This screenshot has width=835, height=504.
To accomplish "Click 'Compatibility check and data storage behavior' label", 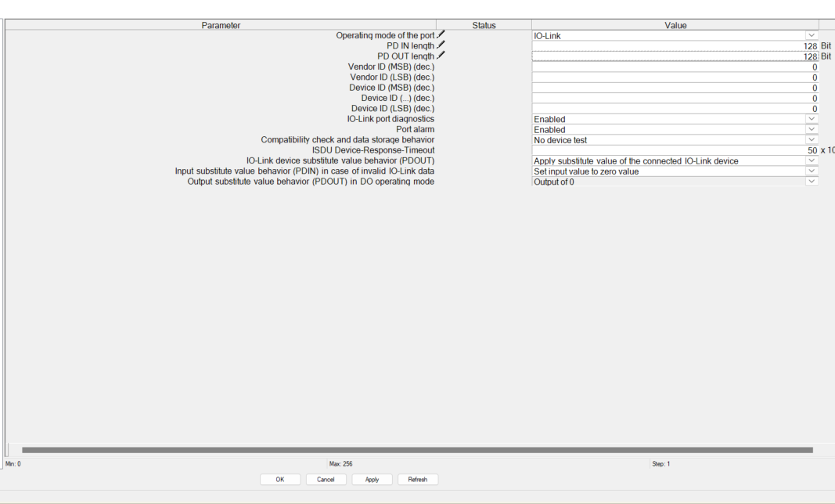I will pyautogui.click(x=347, y=139).
